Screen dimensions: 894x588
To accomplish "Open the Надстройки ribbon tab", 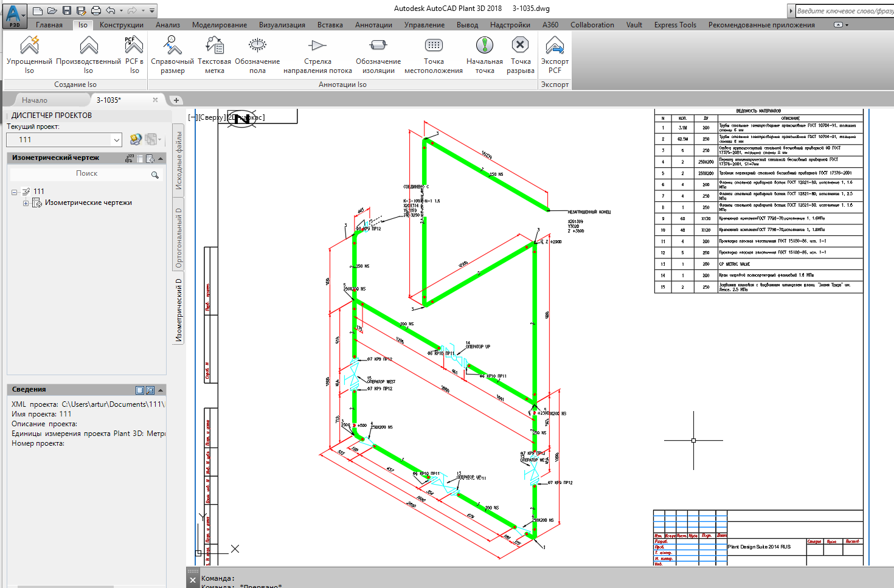I will click(510, 25).
